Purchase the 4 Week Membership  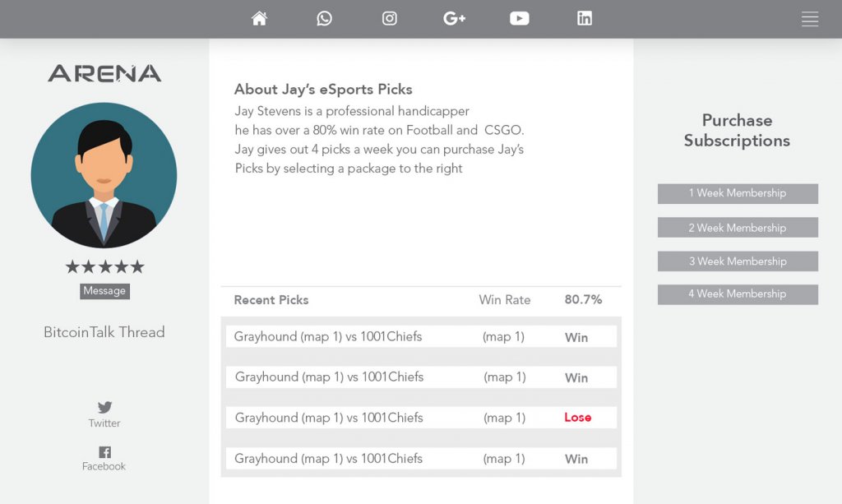point(738,294)
